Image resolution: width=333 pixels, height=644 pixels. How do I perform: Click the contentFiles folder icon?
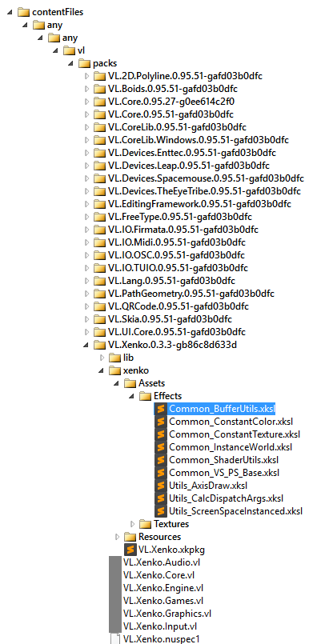coord(24,12)
